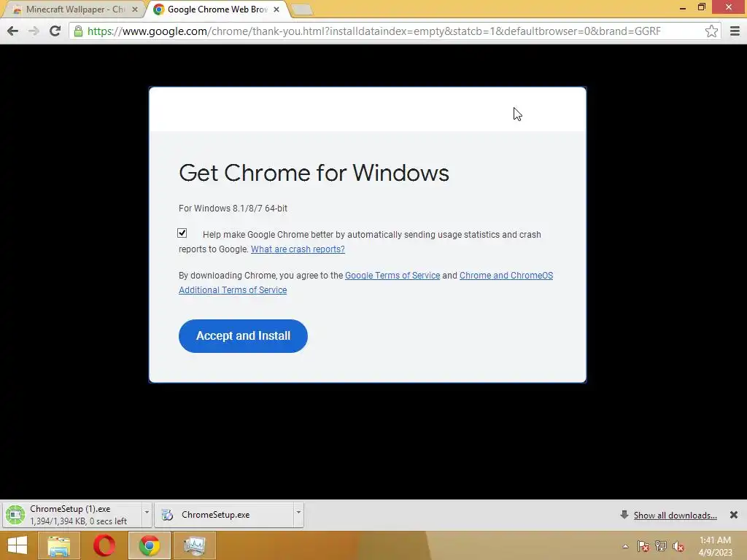The width and height of the screenshot is (747, 560).
Task: Click the address bar URL
Action: point(374,31)
